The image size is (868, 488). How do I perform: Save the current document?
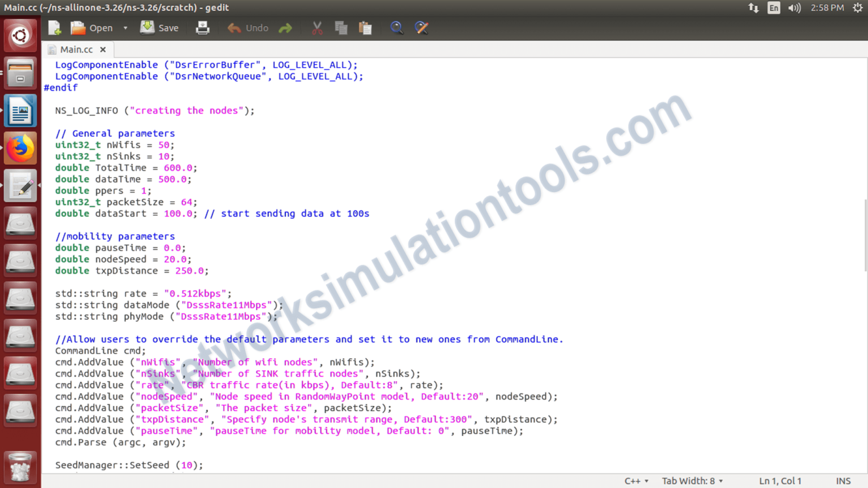click(159, 27)
